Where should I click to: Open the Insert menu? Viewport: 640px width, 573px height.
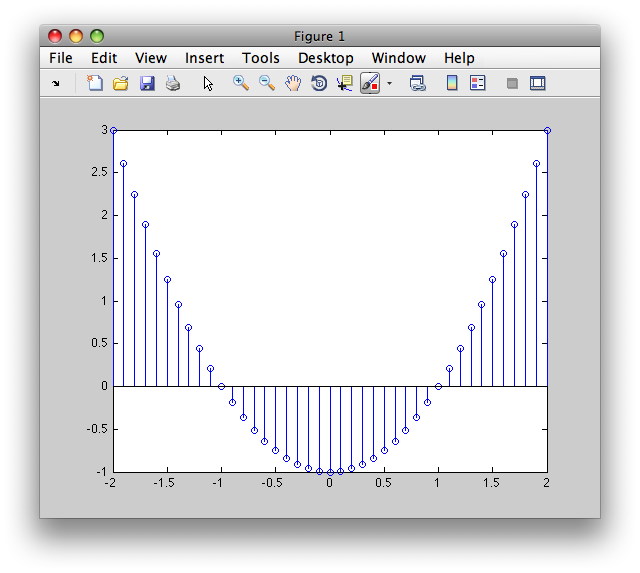[204, 58]
